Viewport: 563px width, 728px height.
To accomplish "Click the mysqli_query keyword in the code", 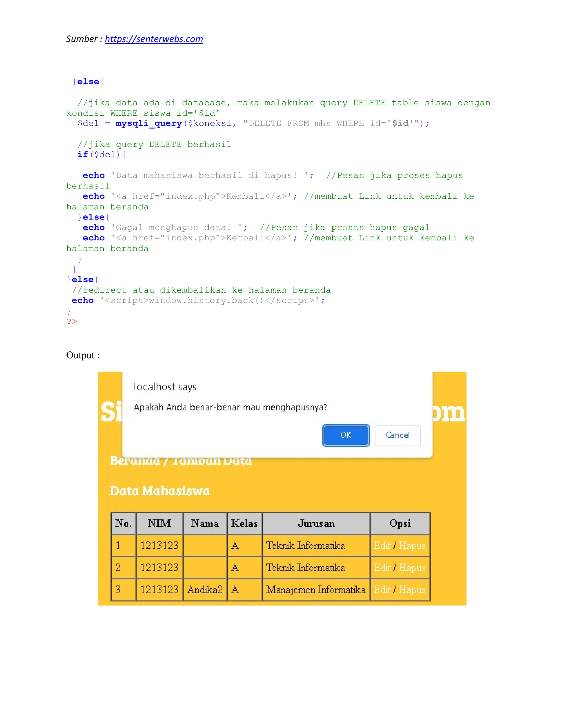I will 148,123.
